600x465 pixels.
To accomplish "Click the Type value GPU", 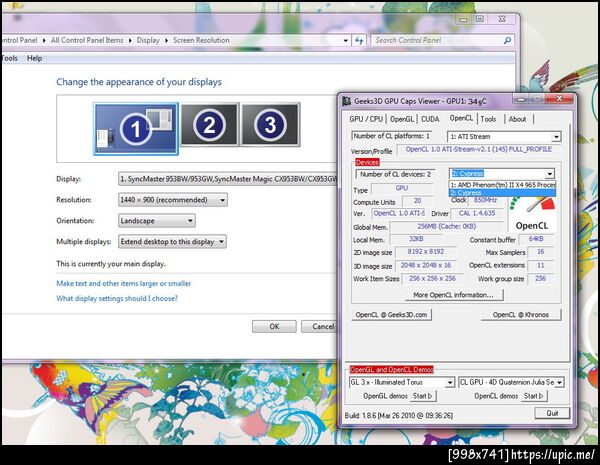I will [x=402, y=188].
